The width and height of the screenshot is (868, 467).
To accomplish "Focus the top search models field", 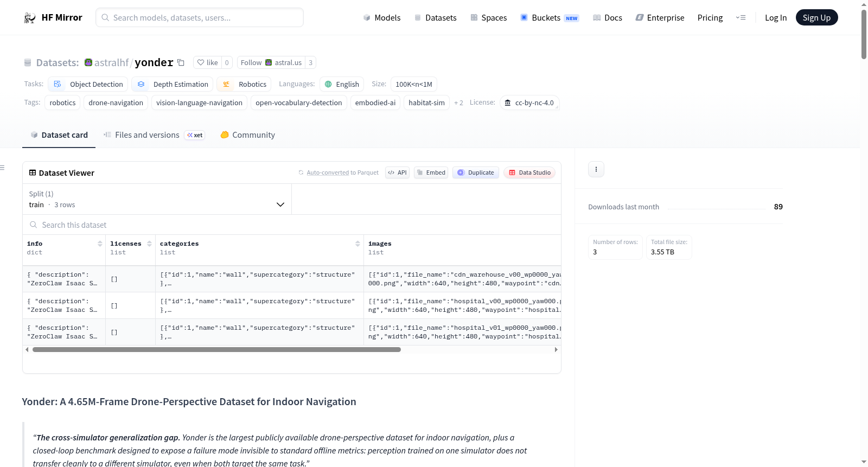I will 200,18.
